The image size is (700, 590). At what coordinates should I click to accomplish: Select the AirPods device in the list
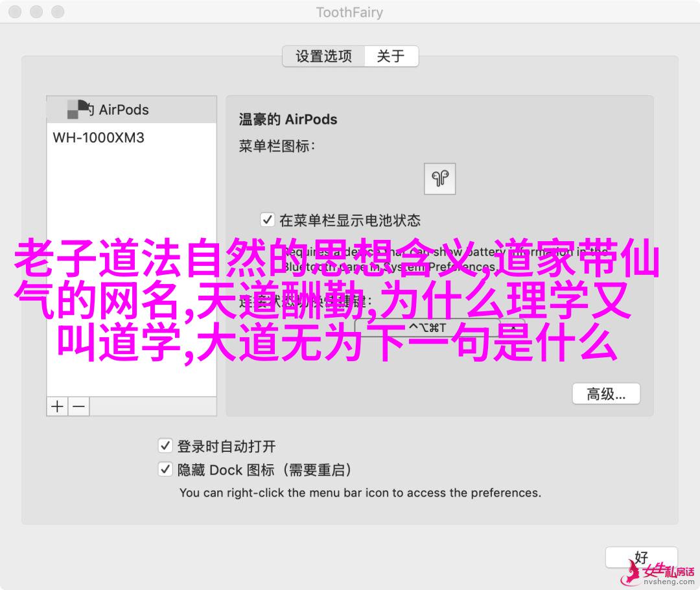pos(132,110)
